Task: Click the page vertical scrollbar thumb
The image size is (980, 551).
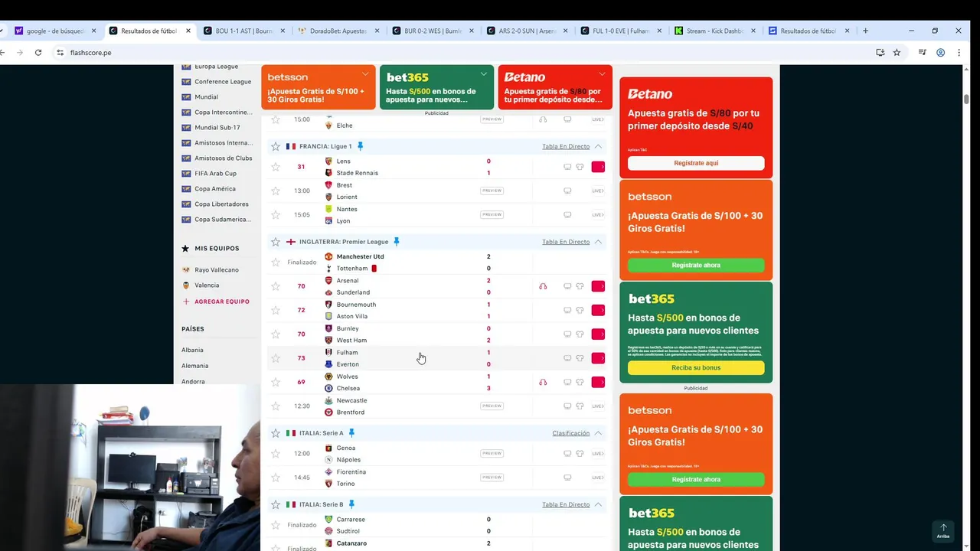Action: (x=966, y=99)
